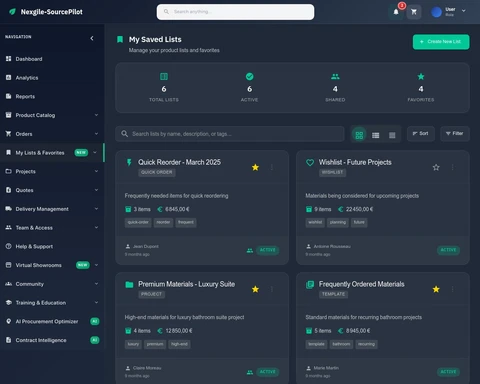The image size is (480, 384).
Task: Click the Reports sidebar icon
Action: click(9, 96)
